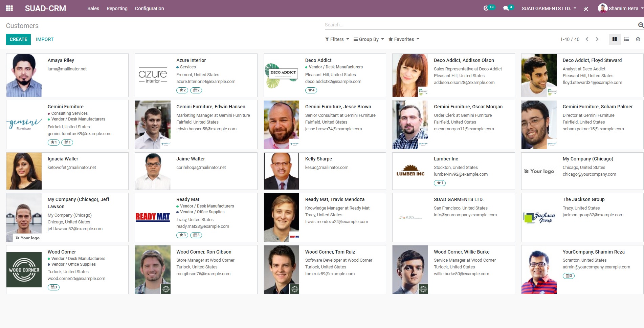Click tom.ruiz89@example.com email text
The image size is (644, 328).
330,274
